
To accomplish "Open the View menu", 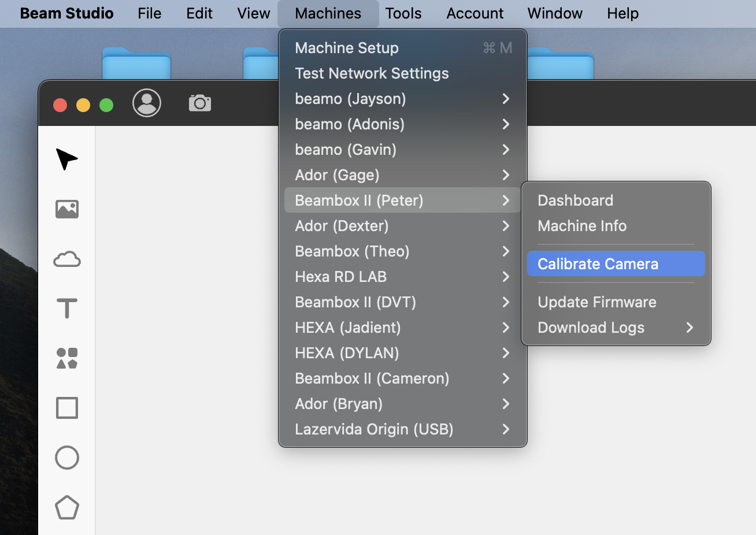I will (254, 13).
